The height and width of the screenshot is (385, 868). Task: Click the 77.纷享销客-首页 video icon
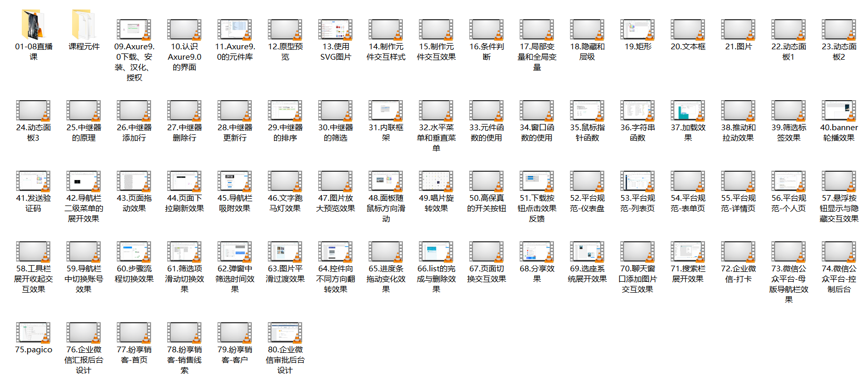pos(134,333)
